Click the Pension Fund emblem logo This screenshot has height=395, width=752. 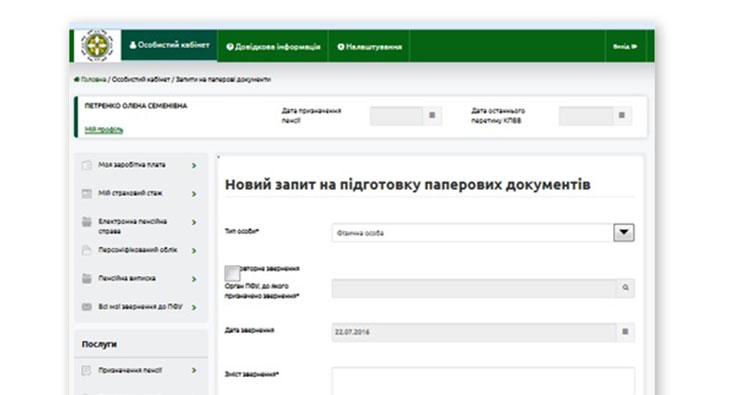tap(97, 46)
